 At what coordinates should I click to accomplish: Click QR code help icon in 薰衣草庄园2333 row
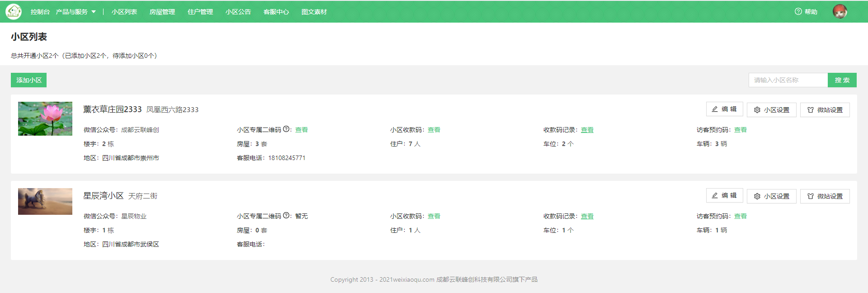click(286, 129)
